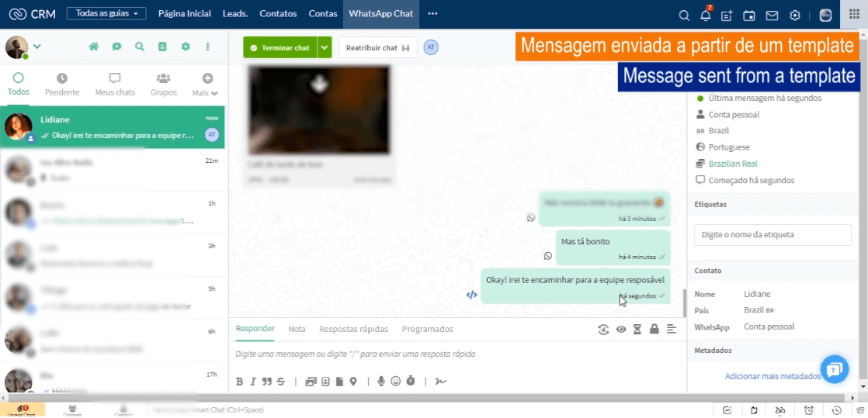Toggle bold text formatting
Screen dimensions: 868x418
coord(240,381)
